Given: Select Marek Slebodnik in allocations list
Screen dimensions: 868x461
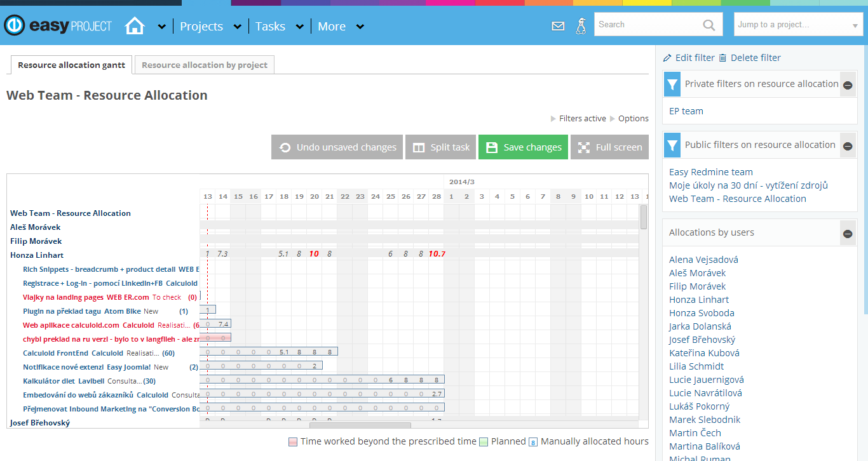Looking at the screenshot, I should tap(705, 420).
